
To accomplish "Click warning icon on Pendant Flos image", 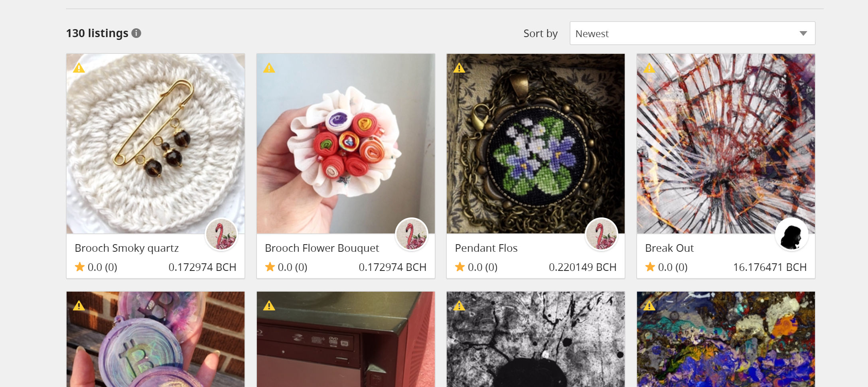I will pyautogui.click(x=459, y=68).
